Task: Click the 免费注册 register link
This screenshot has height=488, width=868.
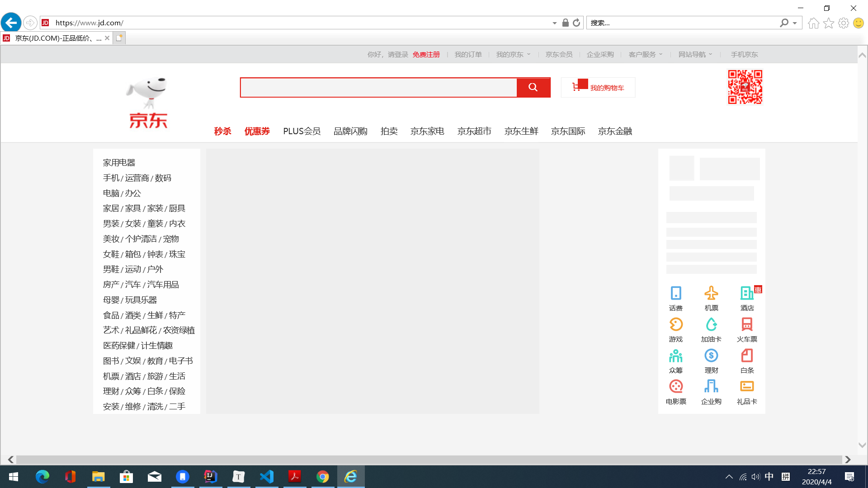Action: point(426,55)
